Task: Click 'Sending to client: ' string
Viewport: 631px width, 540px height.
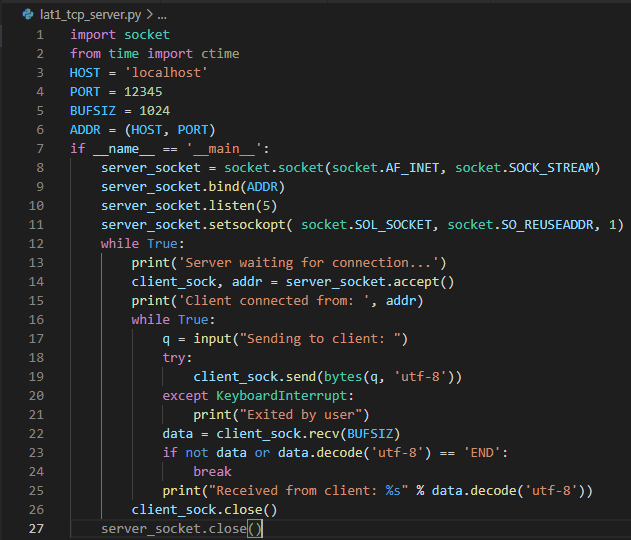Action: (x=320, y=339)
